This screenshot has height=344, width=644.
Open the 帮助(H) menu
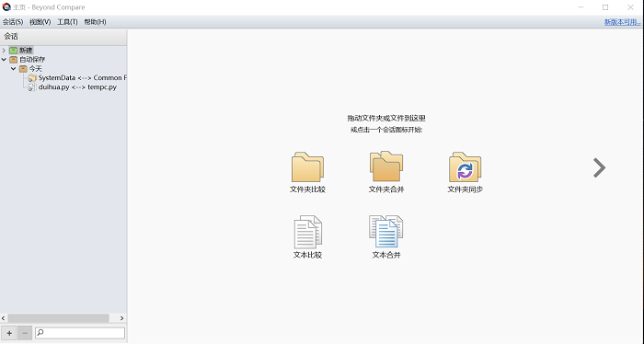95,22
